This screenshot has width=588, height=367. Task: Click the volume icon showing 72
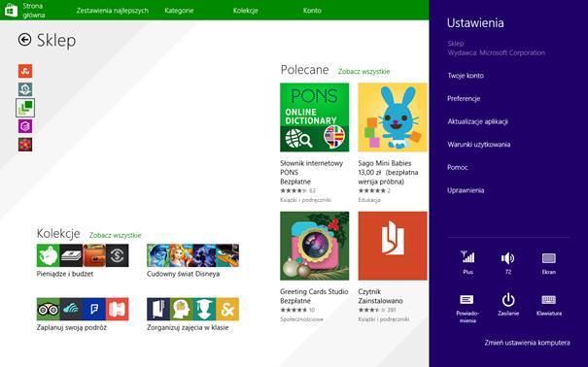pyautogui.click(x=507, y=258)
